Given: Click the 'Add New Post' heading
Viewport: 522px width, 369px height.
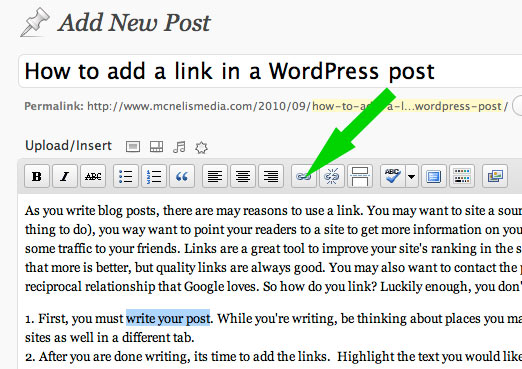Looking at the screenshot, I should [x=134, y=23].
